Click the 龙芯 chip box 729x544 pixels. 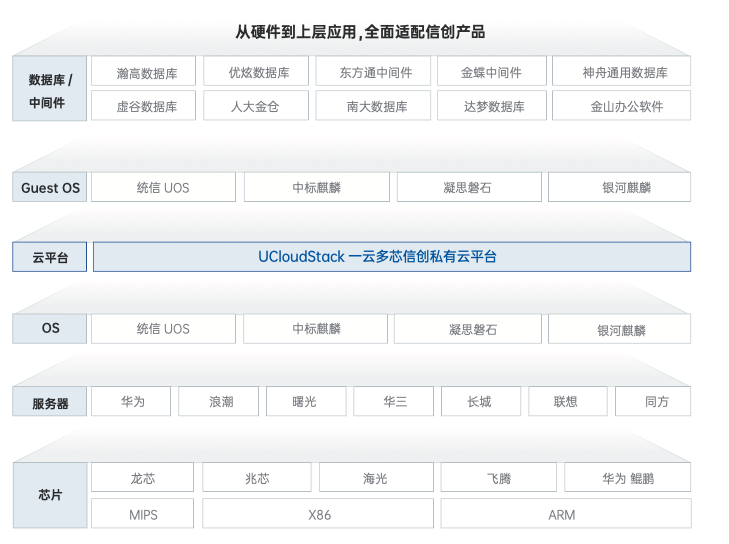pos(143,478)
